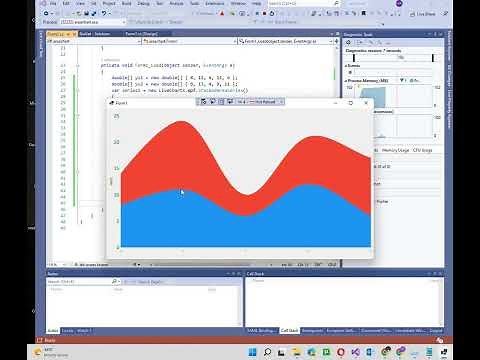Viewport: 480px width, 360px height.
Task: Collapse the Process Memory section
Action: [x=346, y=81]
